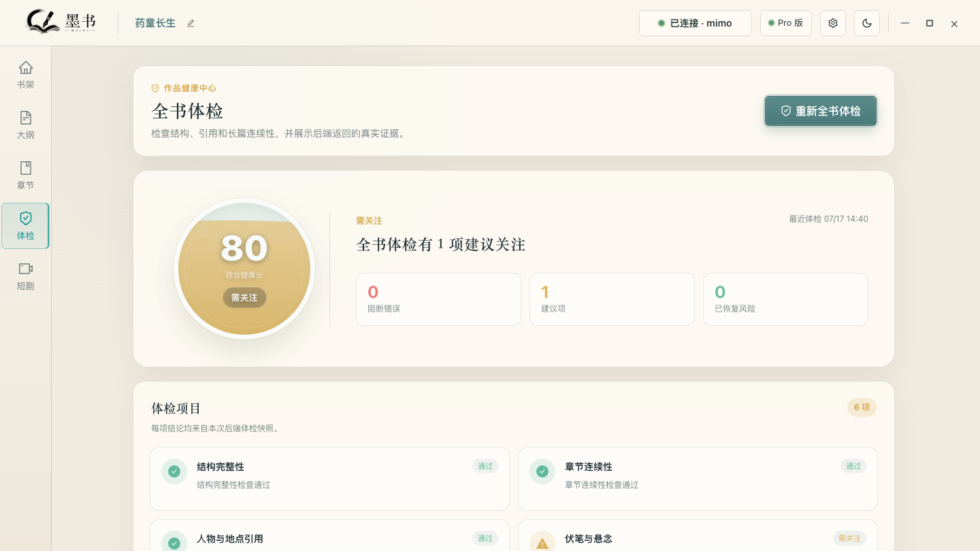This screenshot has height=551, width=980.
Task: Click the 需关注 tag on 伏笔与悬念
Action: [x=849, y=538]
